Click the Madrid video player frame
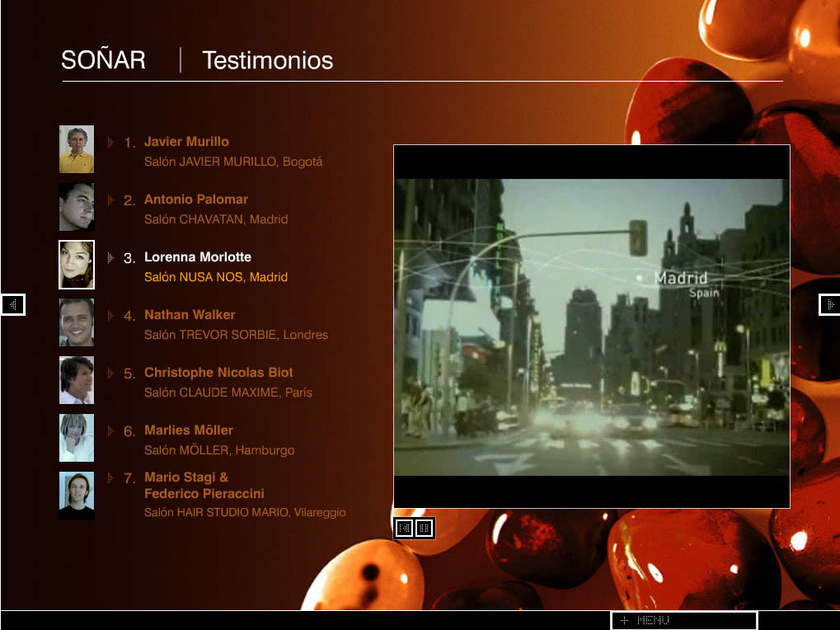840x630 pixels. [591, 327]
